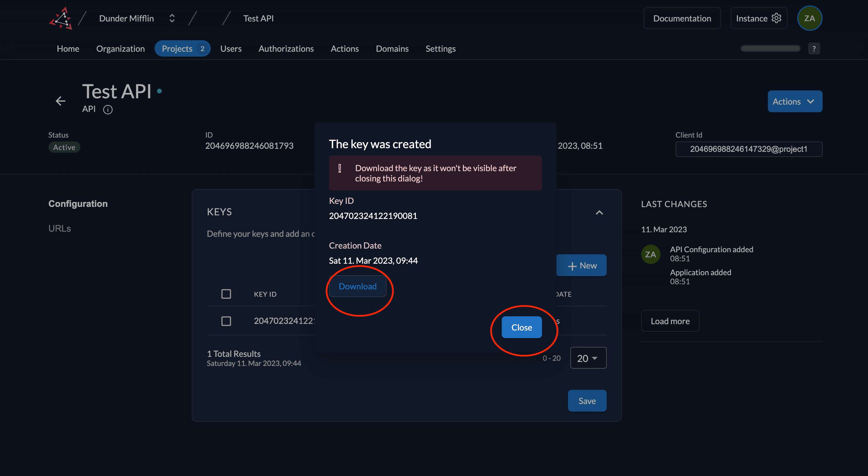Click the back arrow next to Test API
868x476 pixels.
click(x=61, y=101)
